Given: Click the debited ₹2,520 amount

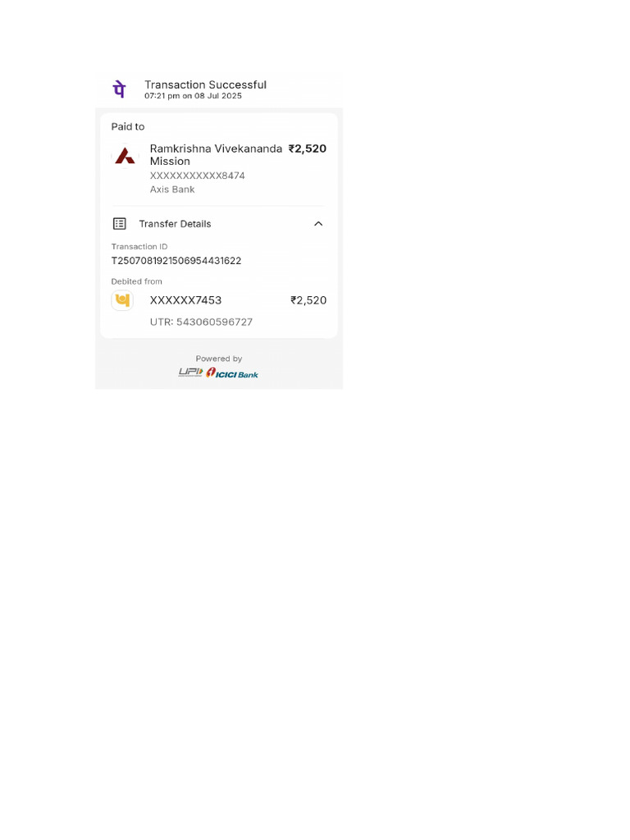Looking at the screenshot, I should click(308, 300).
